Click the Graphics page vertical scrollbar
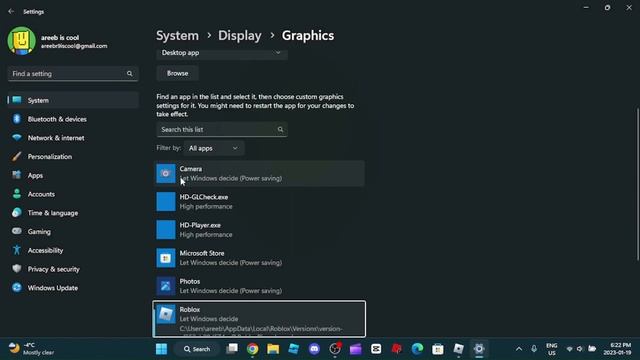This screenshot has width=640, height=360. (x=638, y=184)
